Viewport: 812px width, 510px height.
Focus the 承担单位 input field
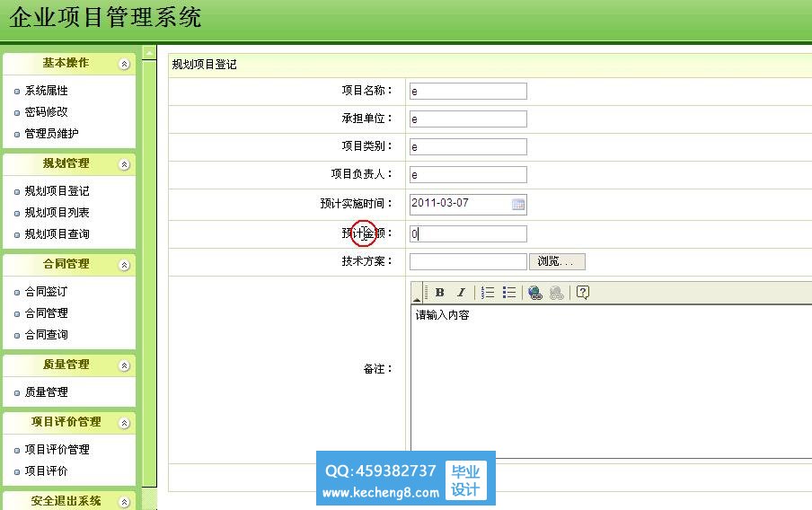(x=468, y=119)
